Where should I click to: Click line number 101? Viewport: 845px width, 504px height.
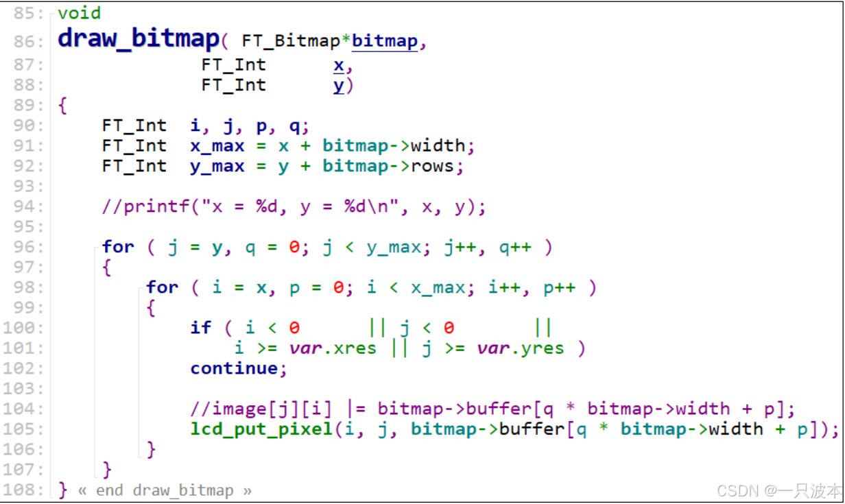[23, 348]
